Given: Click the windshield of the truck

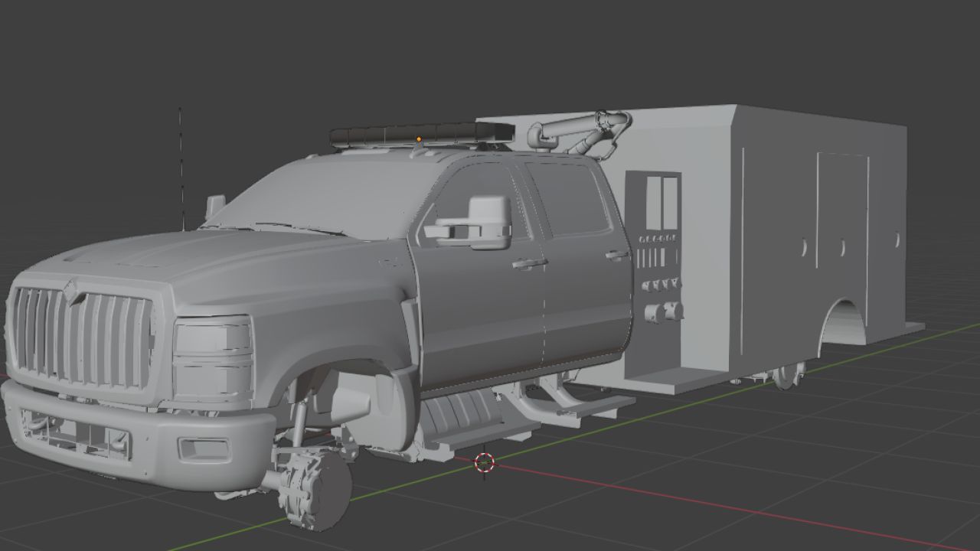Looking at the screenshot, I should [x=322, y=191].
